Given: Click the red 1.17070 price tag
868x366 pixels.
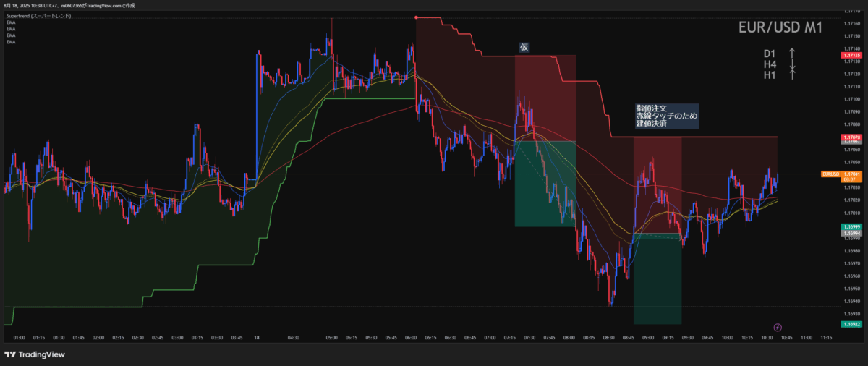Looking at the screenshot, I should pos(851,137).
